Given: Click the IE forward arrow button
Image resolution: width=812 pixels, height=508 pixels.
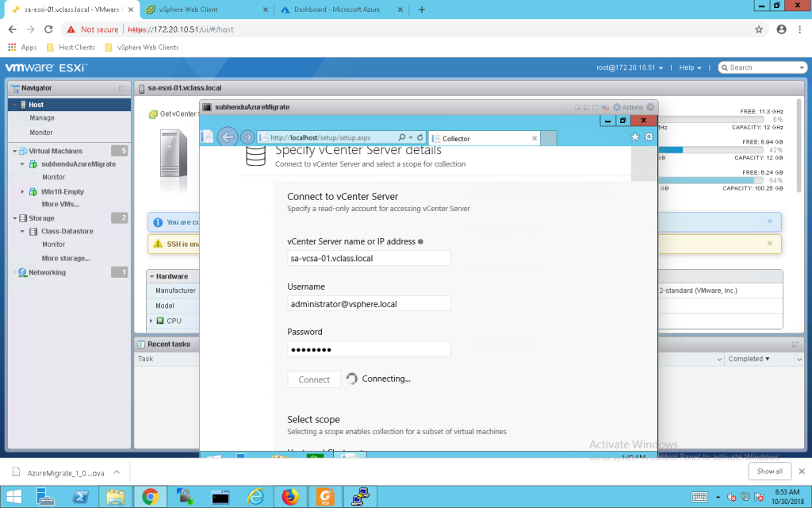Looking at the screenshot, I should [247, 137].
